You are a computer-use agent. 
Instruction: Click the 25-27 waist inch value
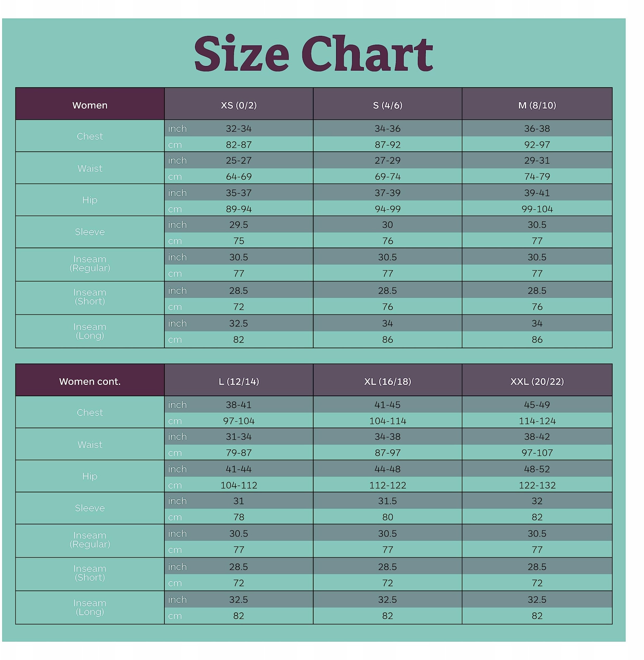[239, 160]
